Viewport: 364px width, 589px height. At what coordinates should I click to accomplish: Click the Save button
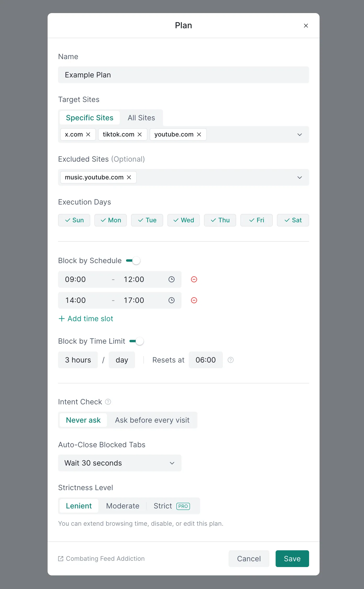click(x=292, y=559)
